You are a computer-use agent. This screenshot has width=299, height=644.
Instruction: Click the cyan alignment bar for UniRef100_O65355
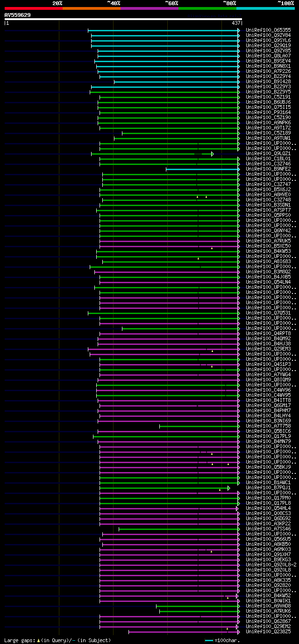pos(164,30)
